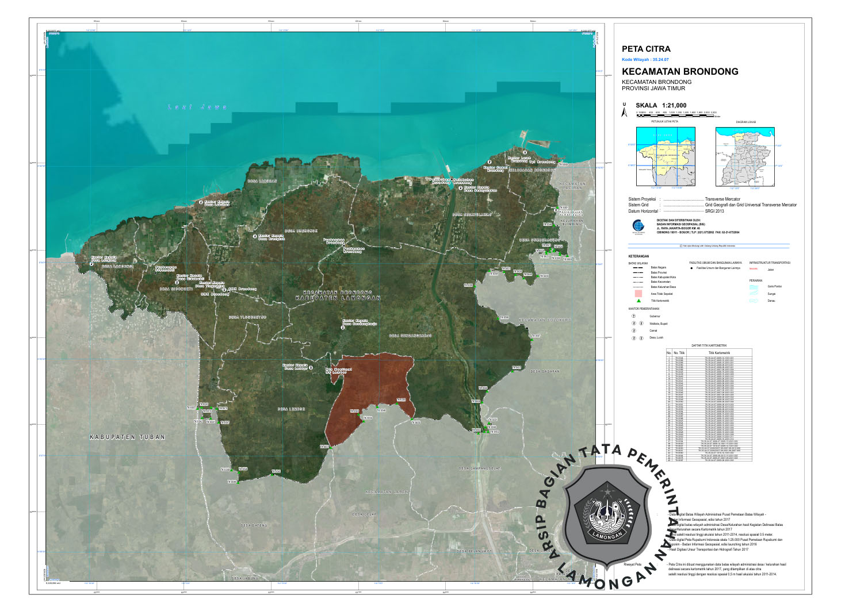Click the Danau legend symbol

754,301
